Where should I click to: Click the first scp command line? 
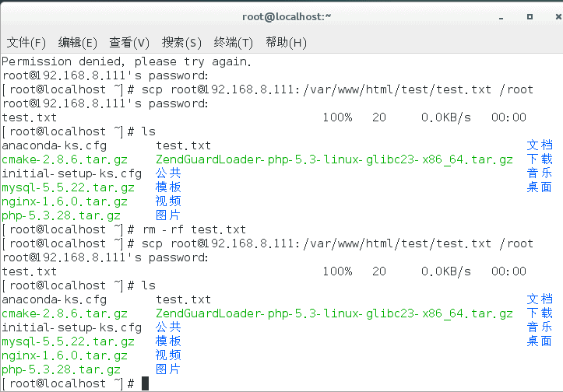[x=268, y=89]
